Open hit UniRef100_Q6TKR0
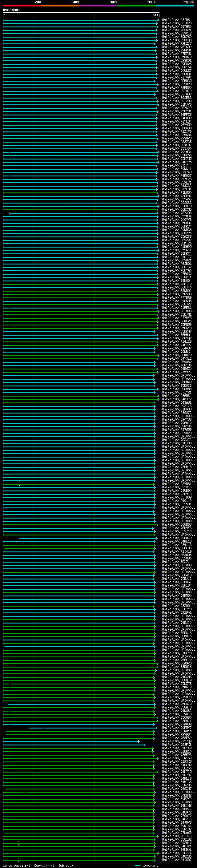Screen dimensions: 197x868 [177, 23]
